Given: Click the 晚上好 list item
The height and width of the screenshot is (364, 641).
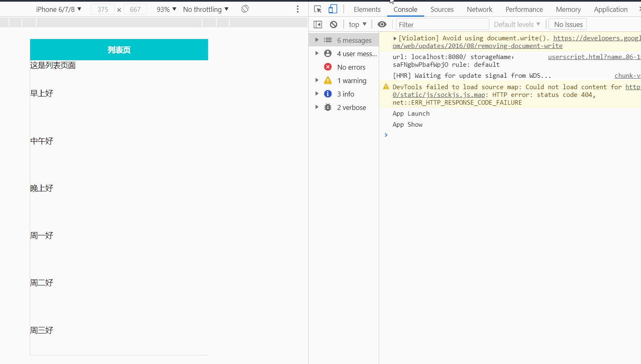Looking at the screenshot, I should 42,188.
